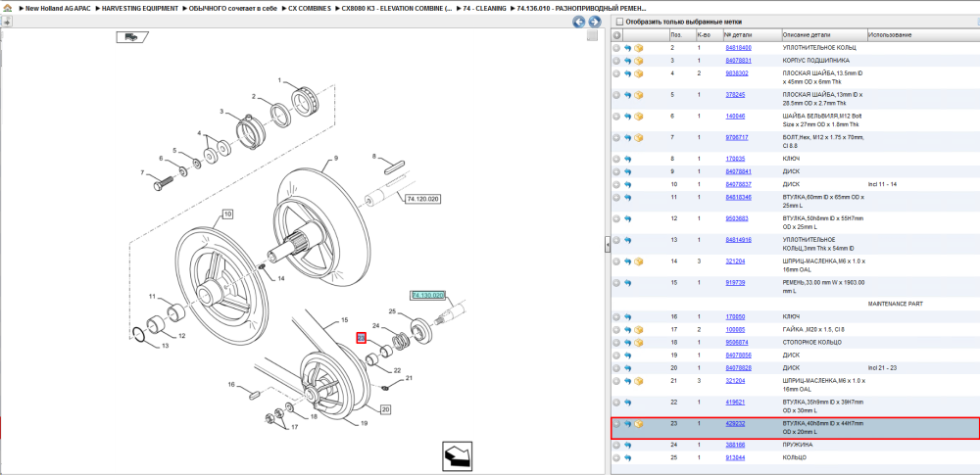Click blue arrow icon for part 84078831
Viewport: 980px width, 475px height.
click(x=627, y=62)
